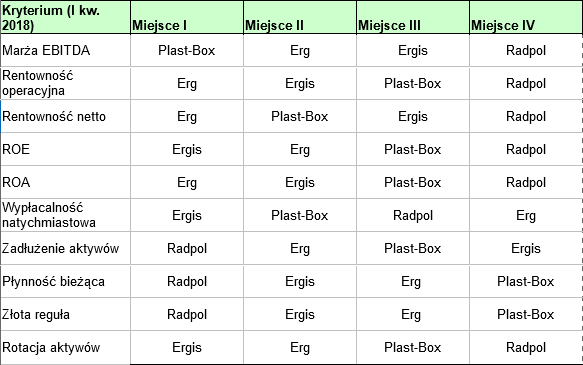Select the 'Złota reguła' criterion cell
Screen dimensions: 583x365
click(x=65, y=314)
